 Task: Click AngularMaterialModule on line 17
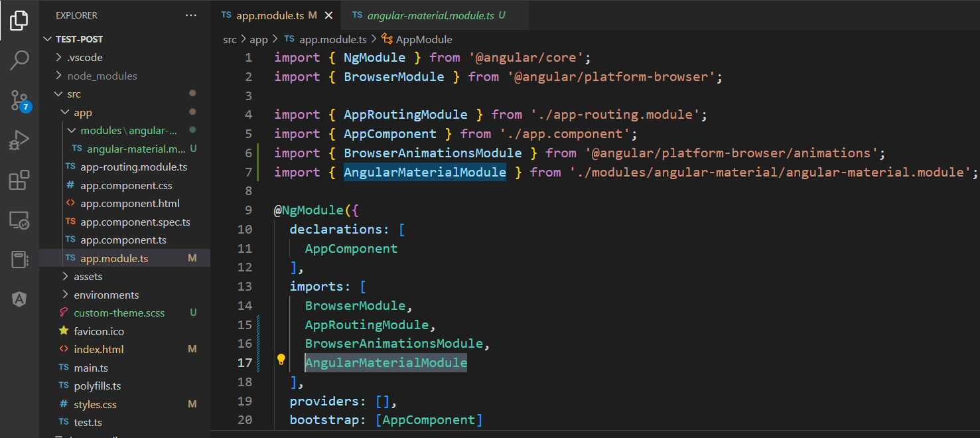386,363
